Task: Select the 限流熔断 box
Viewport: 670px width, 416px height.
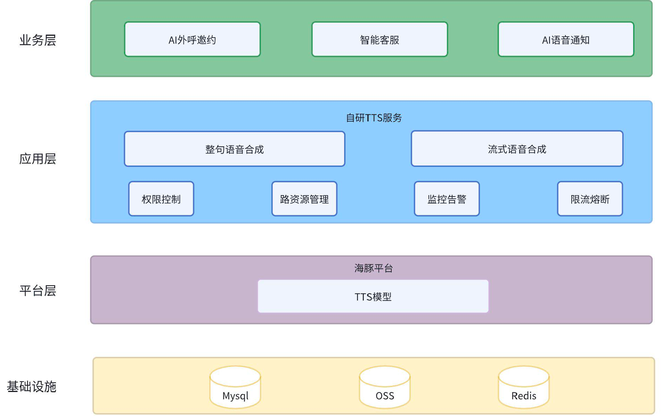Action: pos(589,199)
